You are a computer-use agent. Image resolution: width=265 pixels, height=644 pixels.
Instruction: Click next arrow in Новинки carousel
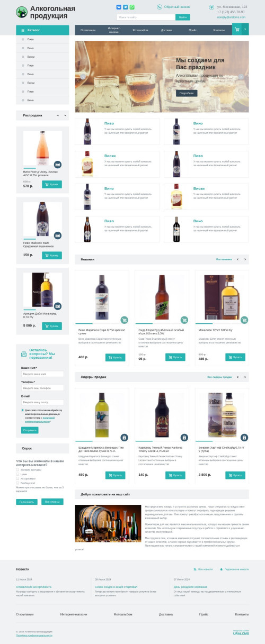pyautogui.click(x=245, y=259)
